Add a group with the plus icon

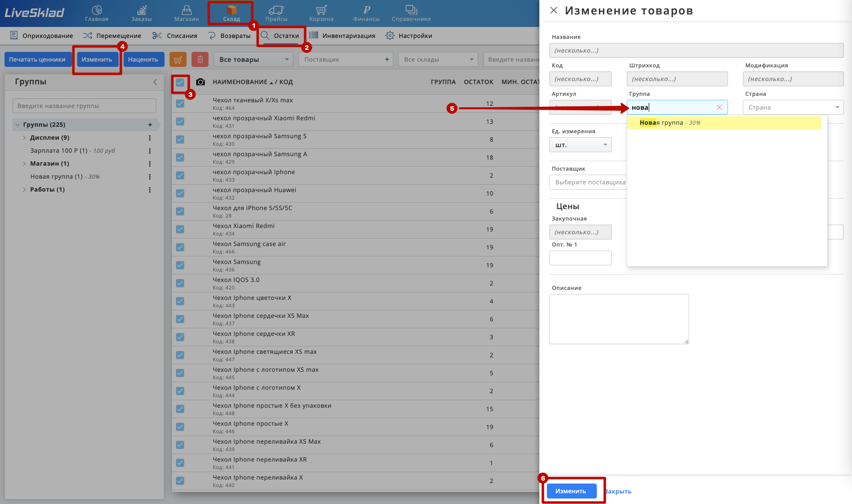[150, 125]
